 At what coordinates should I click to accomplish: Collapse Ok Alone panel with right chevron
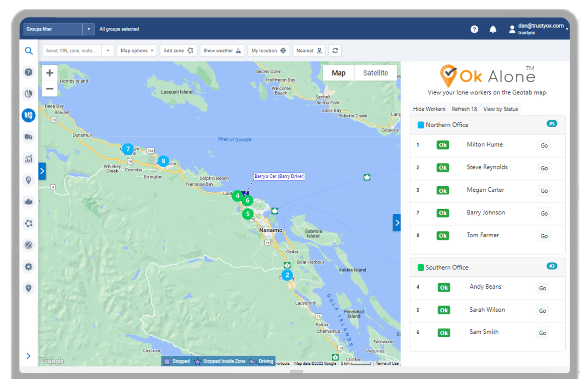[397, 223]
